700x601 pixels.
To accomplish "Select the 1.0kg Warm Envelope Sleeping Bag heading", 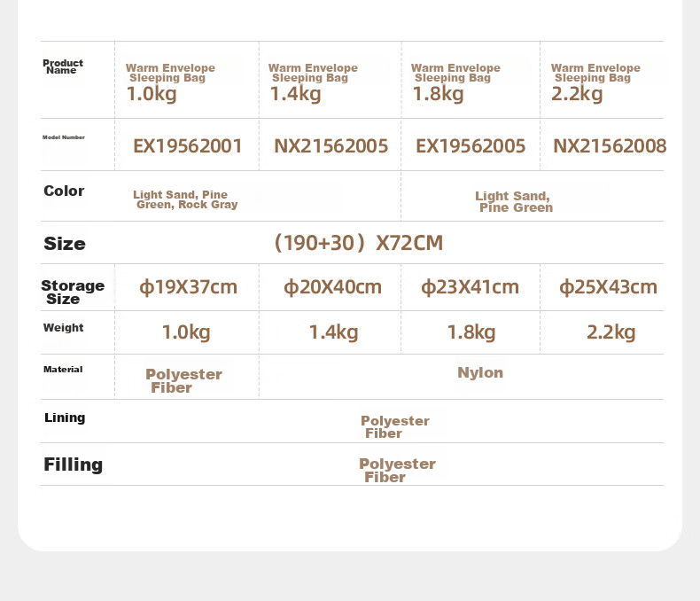I will click(x=170, y=83).
